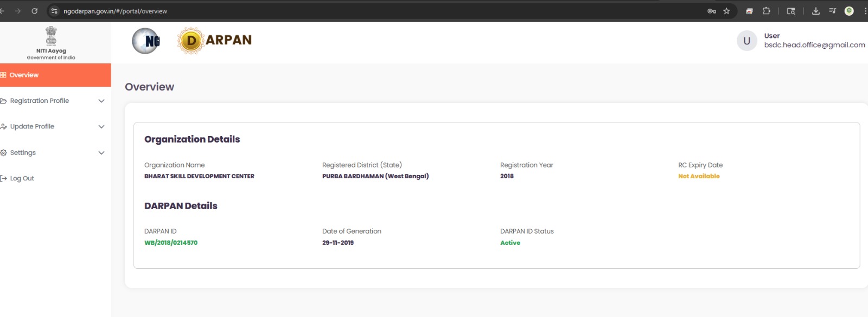Click the user avatar circle with U
The image size is (868, 317).
[x=747, y=41]
